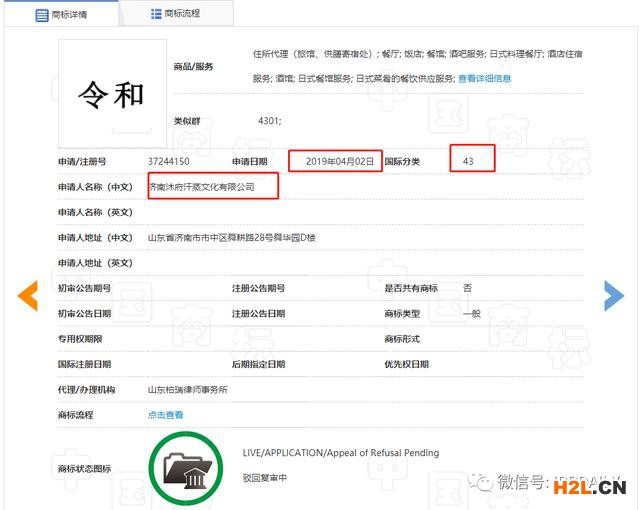Select application number 37244150
The width and height of the screenshot is (640, 510).
(168, 161)
